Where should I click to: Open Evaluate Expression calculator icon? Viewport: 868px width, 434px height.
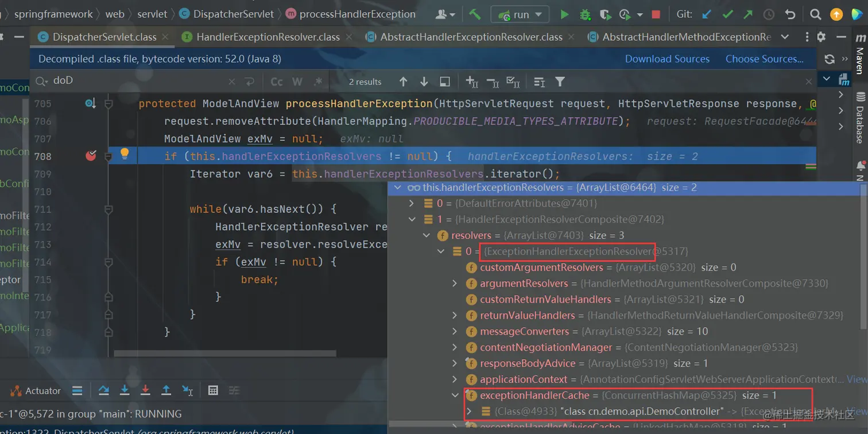(213, 390)
